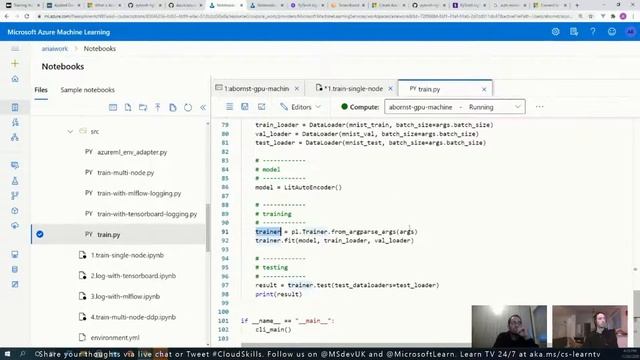Open Data Labeling icon in sidebar
This screenshot has height=360, width=640.
[15, 284]
